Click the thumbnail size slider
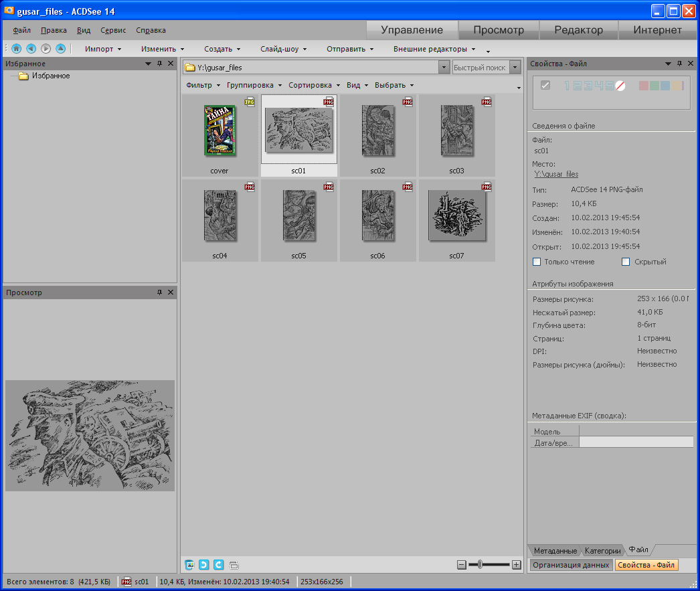700x591 pixels. (x=480, y=565)
